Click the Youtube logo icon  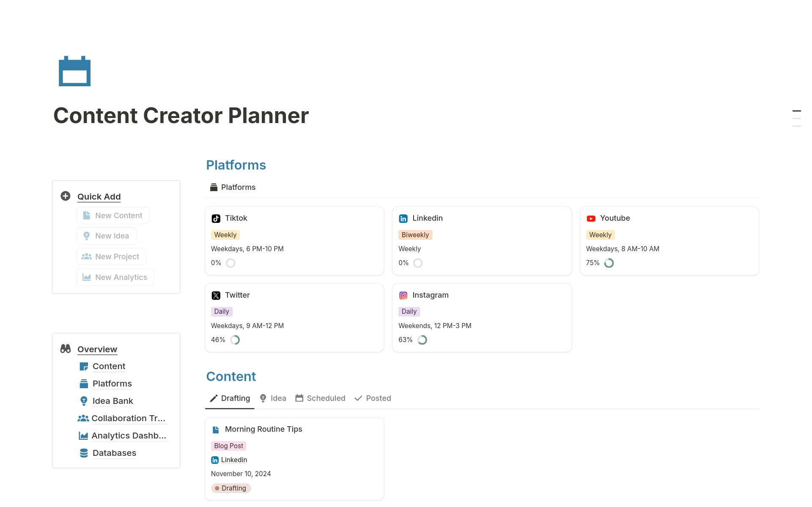pos(591,219)
